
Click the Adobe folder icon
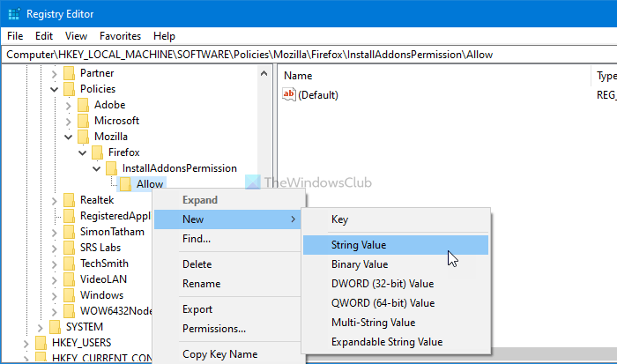pos(83,105)
